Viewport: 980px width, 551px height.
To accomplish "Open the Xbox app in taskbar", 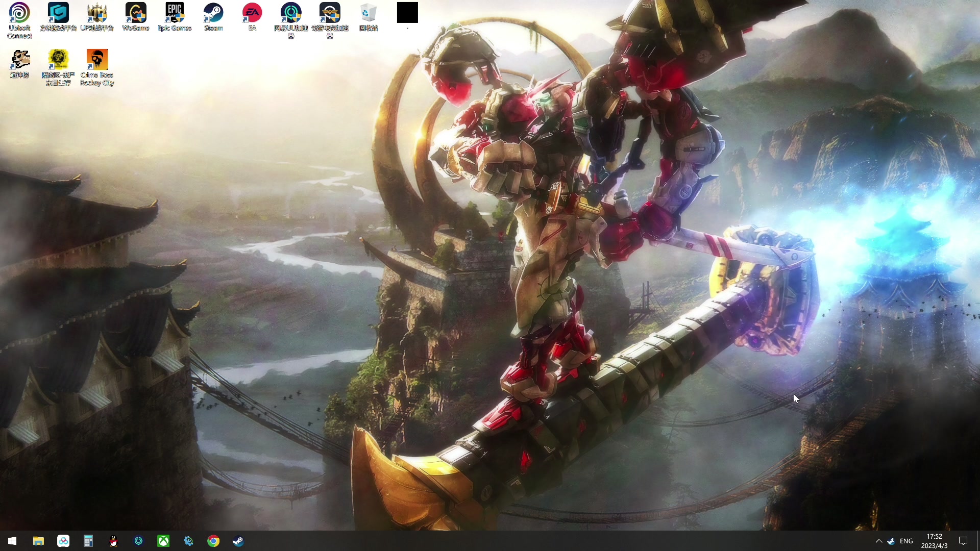I will point(163,541).
